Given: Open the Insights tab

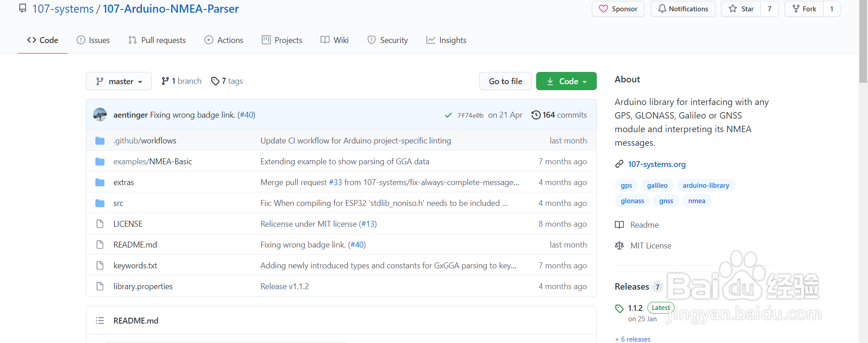Looking at the screenshot, I should [446, 40].
